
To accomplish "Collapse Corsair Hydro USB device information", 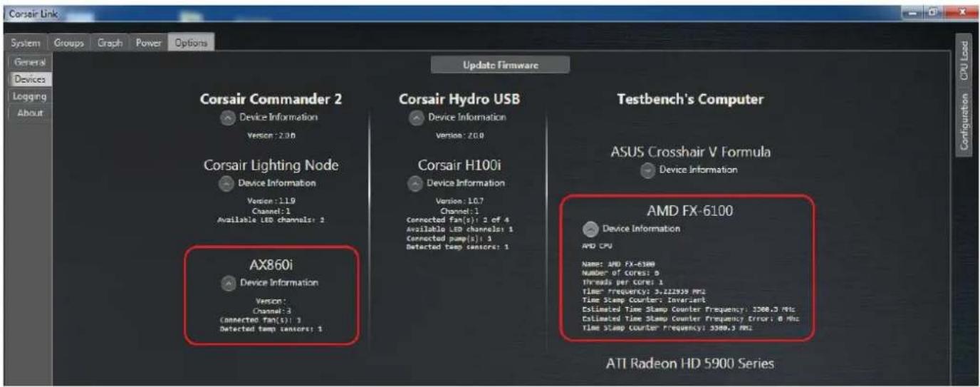I will pyautogui.click(x=416, y=118).
